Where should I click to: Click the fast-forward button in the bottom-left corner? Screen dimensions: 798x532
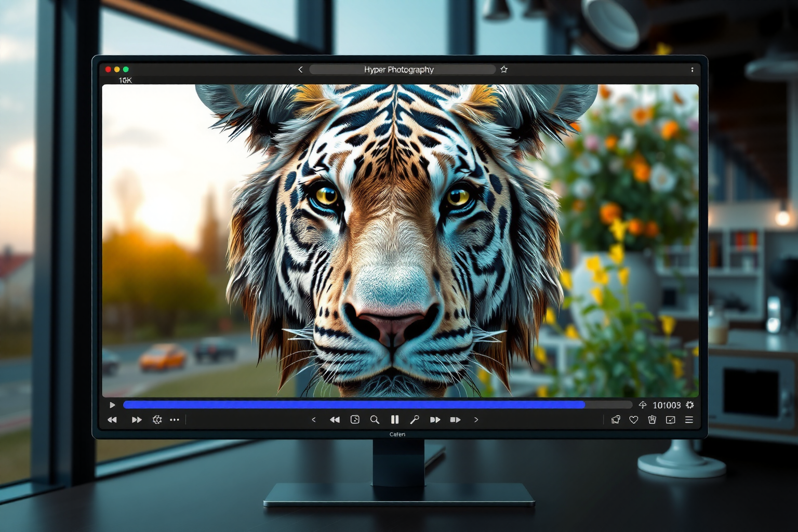(137, 420)
